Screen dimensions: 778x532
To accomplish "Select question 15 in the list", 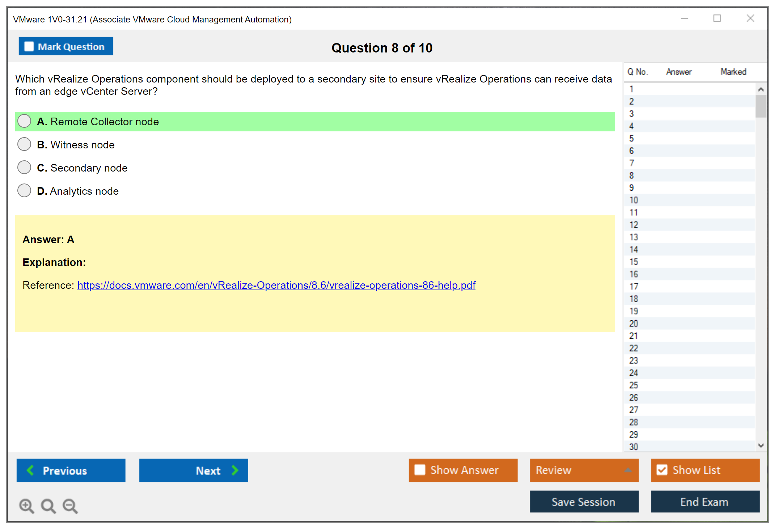I will (634, 262).
